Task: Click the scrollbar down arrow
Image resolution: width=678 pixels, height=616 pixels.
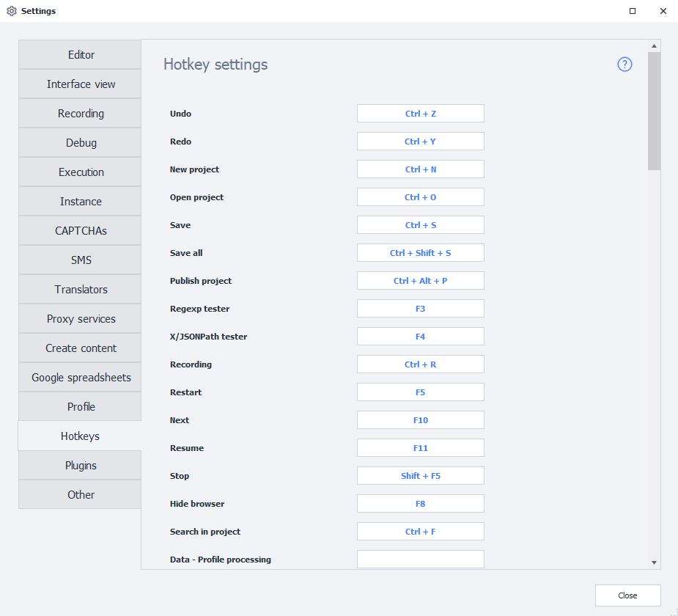Action: click(x=654, y=562)
